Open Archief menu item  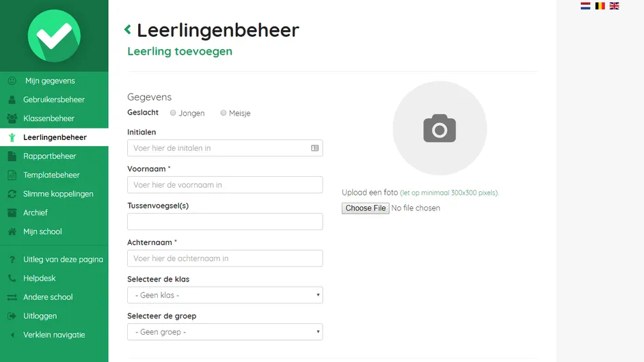point(54,212)
